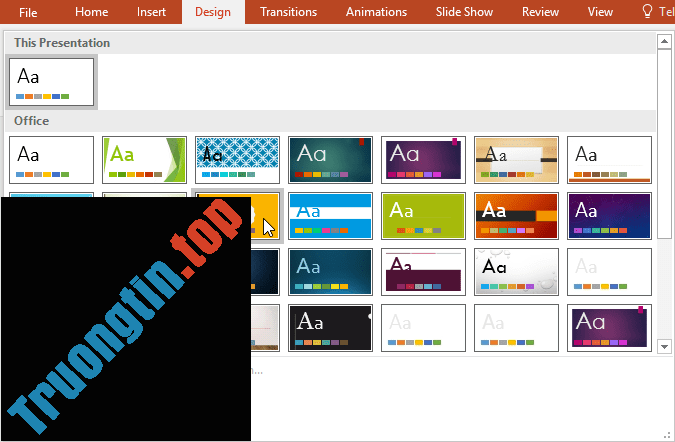
Task: Click the theme gallery scrollbar thumb
Action: 664,143
